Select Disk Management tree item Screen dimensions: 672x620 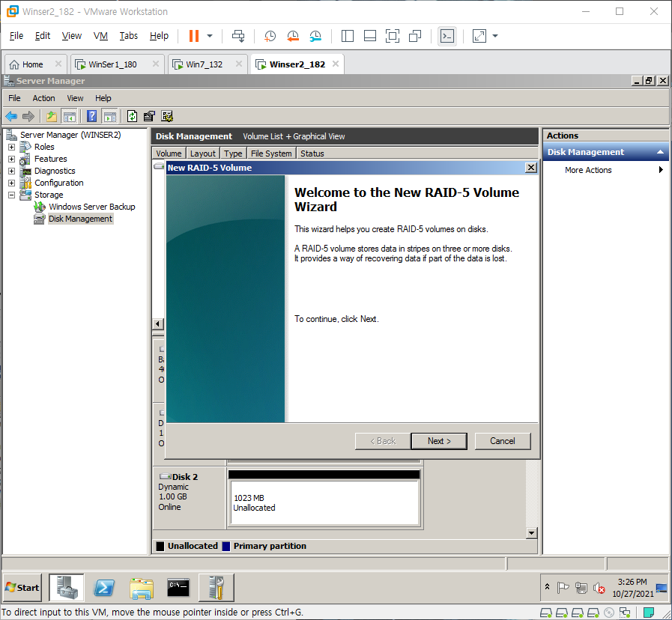(80, 219)
